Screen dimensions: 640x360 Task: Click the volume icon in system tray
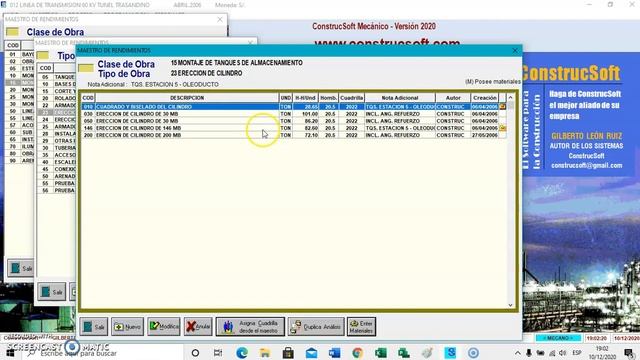[x=563, y=353]
